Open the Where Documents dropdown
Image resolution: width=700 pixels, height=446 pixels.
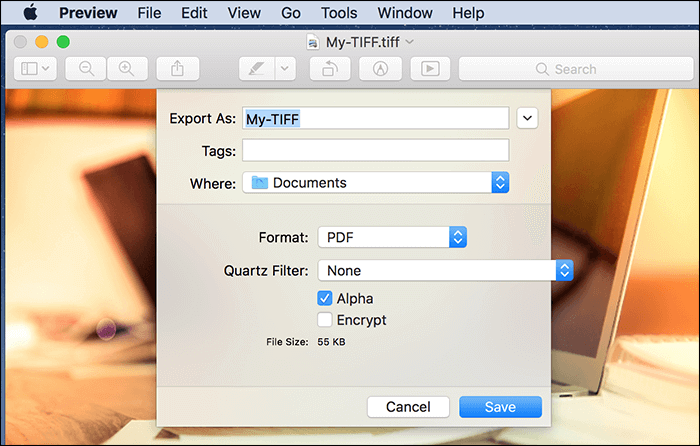tap(375, 183)
